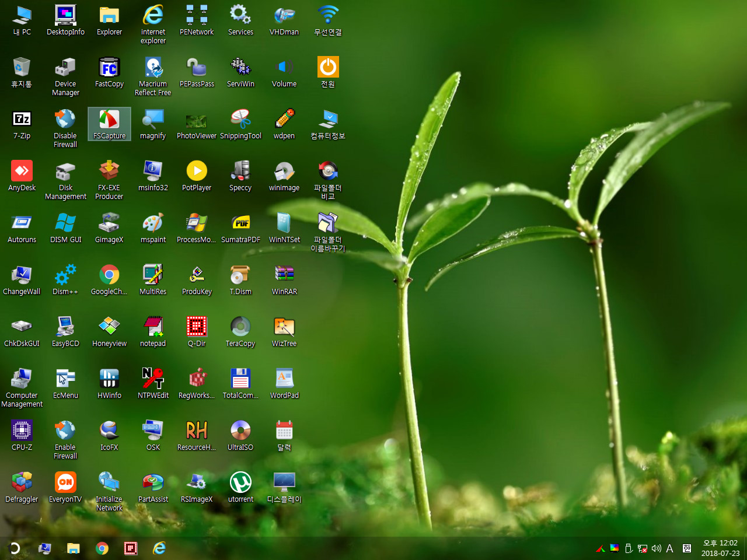Select the FSCapture icon
The image size is (747, 560).
pos(109,124)
